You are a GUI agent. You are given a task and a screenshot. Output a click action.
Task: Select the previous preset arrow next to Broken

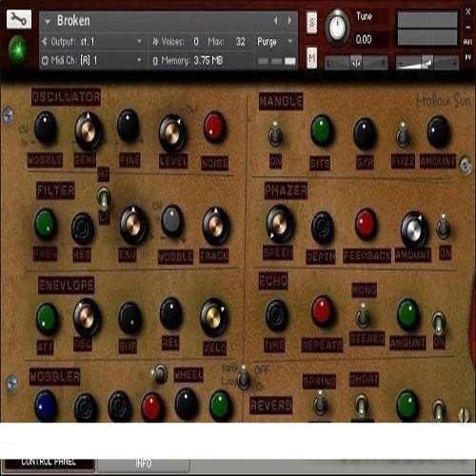click(276, 21)
